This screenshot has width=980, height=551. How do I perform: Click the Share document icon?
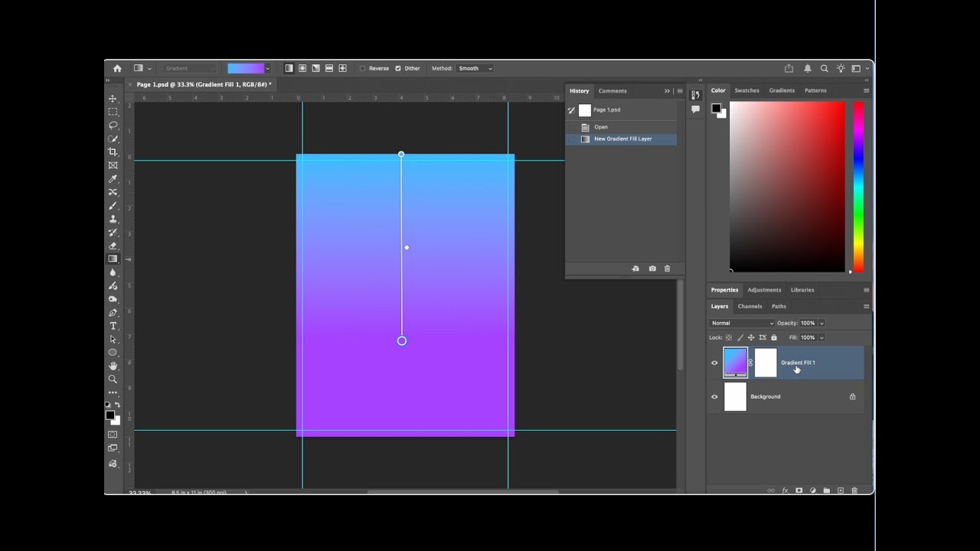[789, 68]
